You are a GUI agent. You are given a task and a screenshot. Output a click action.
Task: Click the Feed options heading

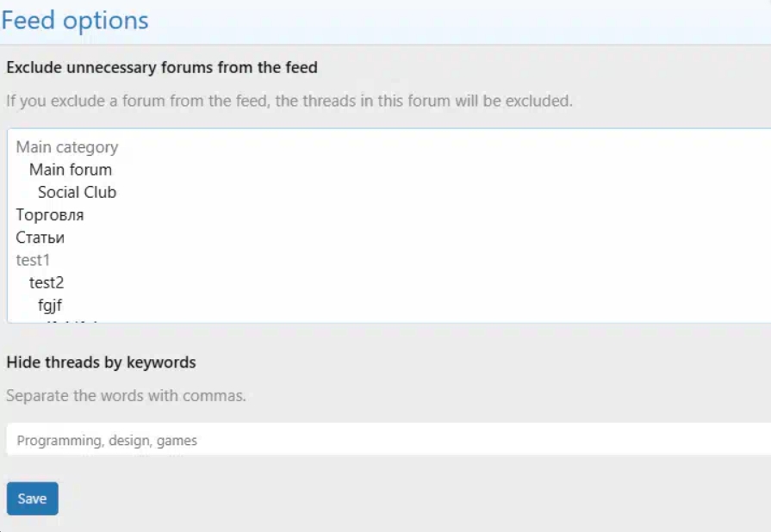click(75, 21)
